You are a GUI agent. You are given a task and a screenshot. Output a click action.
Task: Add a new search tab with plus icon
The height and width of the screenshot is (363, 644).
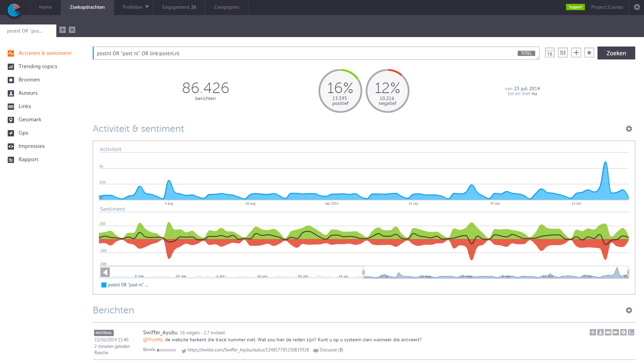(63, 30)
